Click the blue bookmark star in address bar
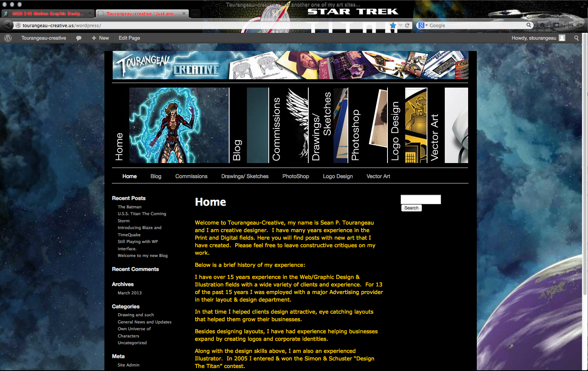 pos(393,25)
